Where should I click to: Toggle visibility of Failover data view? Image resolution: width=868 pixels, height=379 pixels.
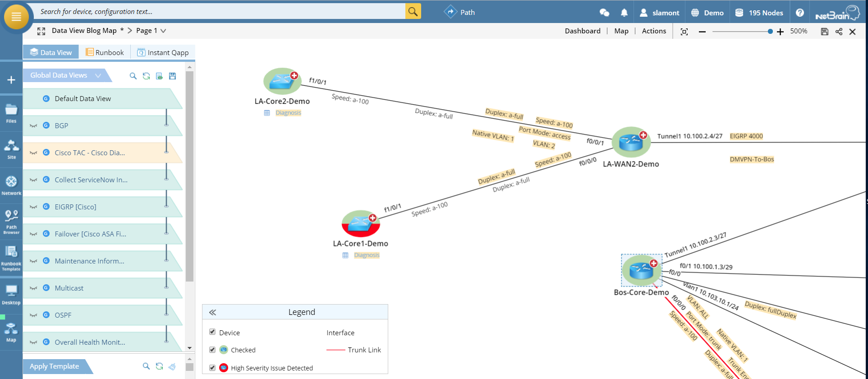pyautogui.click(x=33, y=234)
